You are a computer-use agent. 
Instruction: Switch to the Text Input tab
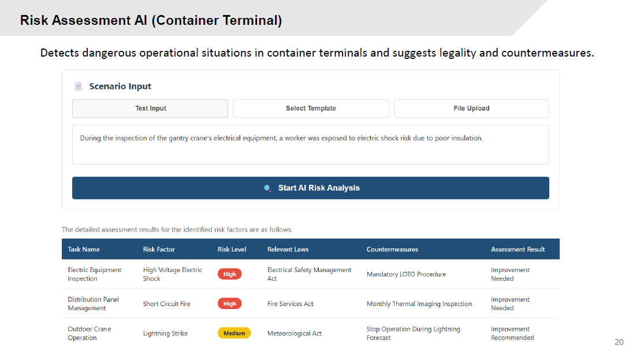[x=150, y=109]
